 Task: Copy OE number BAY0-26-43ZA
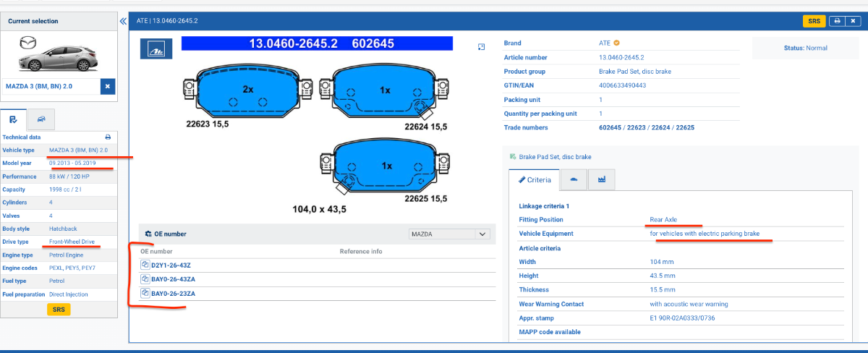145,279
